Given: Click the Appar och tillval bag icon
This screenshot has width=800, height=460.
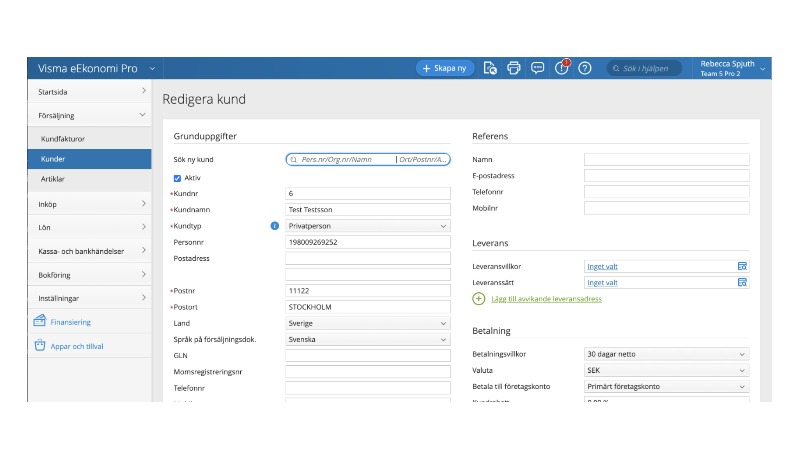Looking at the screenshot, I should coord(40,345).
